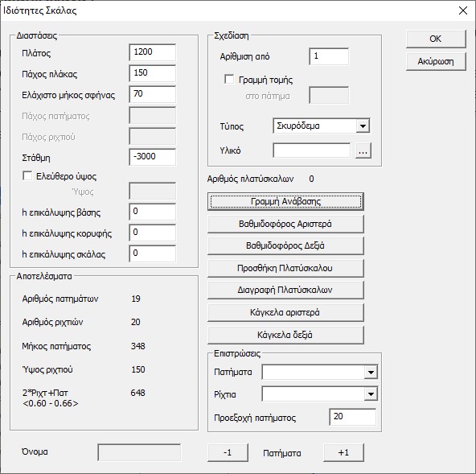476x474 pixels.
Task: Decrease treads with the -1 button
Action: [x=228, y=453]
